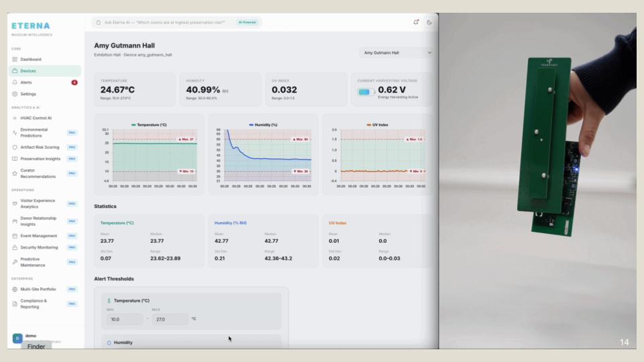644x362 pixels.
Task: Click the temperature minimum 10.0 field
Action: coord(125,319)
